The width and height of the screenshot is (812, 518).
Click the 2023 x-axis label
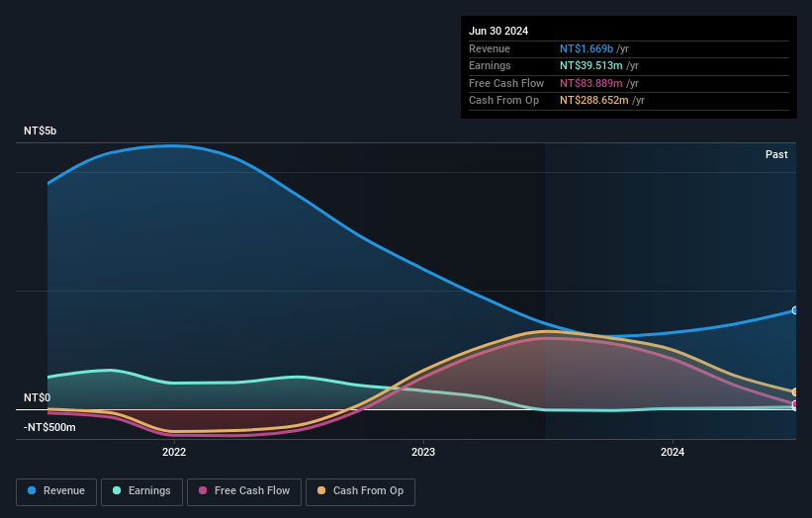[x=423, y=452]
